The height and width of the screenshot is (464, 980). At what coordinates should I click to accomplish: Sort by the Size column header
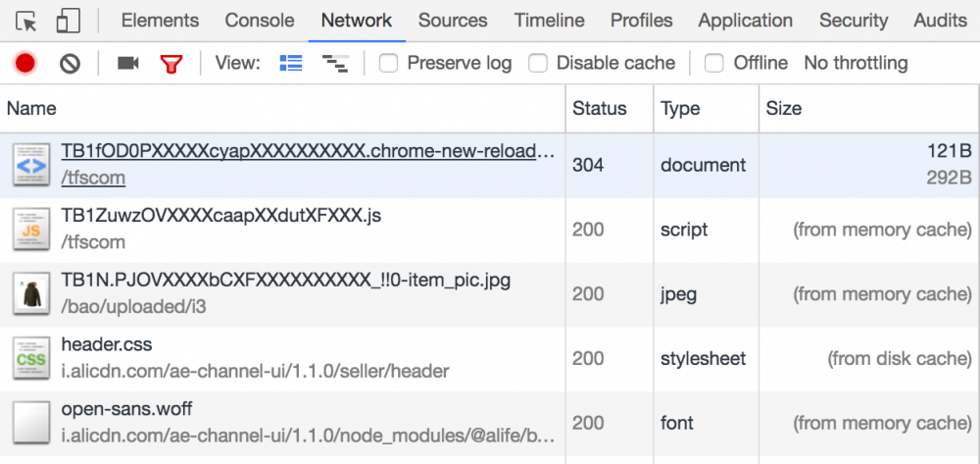tap(869, 109)
